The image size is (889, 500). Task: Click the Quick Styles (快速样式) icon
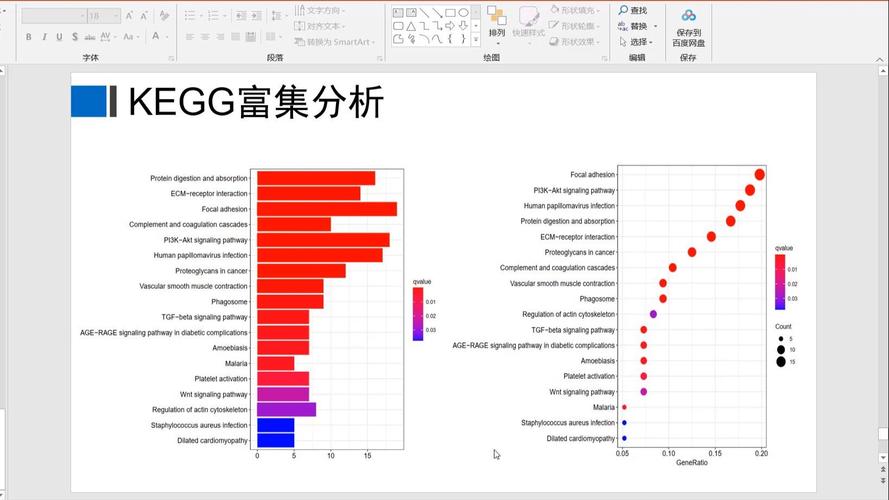click(529, 22)
